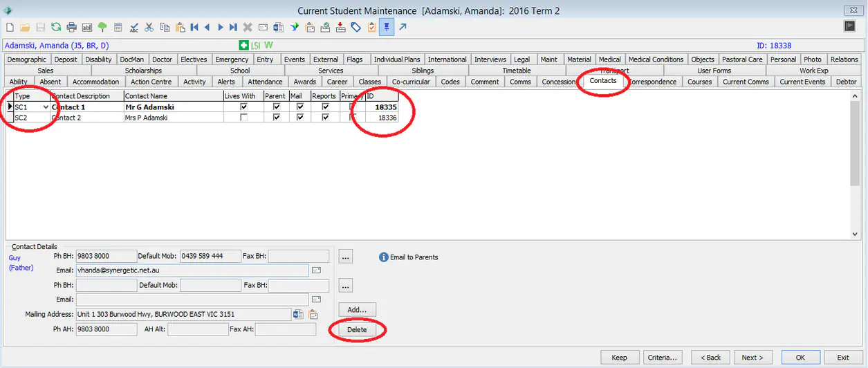Go to first record arrow
The width and height of the screenshot is (868, 368).
[194, 28]
